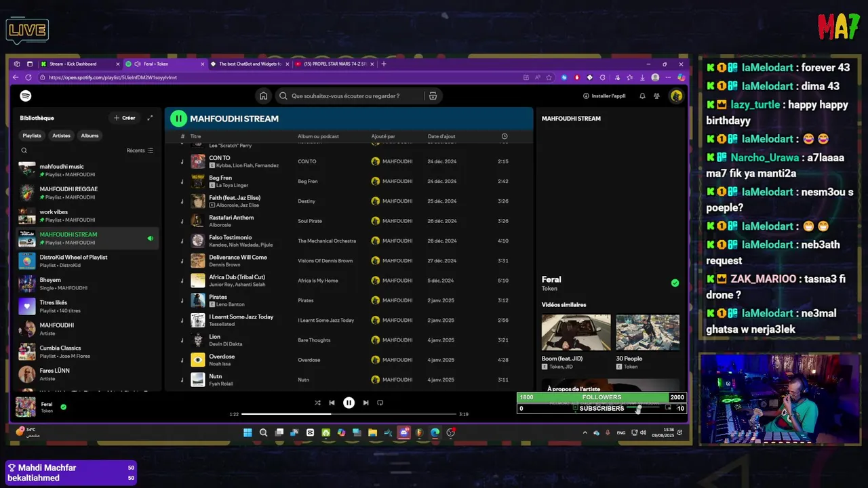Open album link Visions Of Dennis Brown

325,261
